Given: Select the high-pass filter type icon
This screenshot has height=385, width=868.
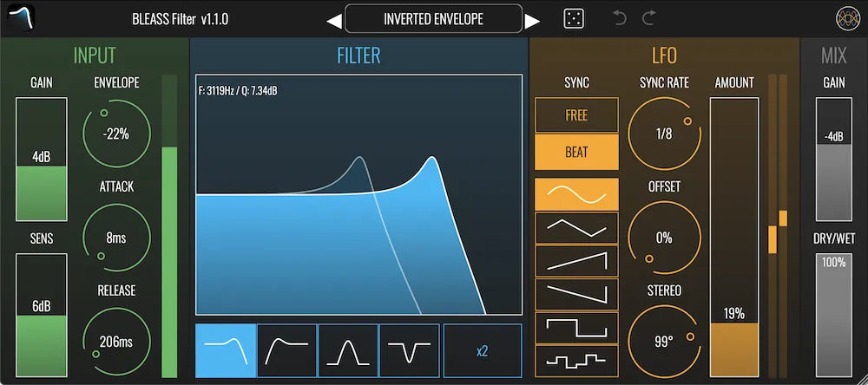Looking at the screenshot, I should click(x=286, y=350).
